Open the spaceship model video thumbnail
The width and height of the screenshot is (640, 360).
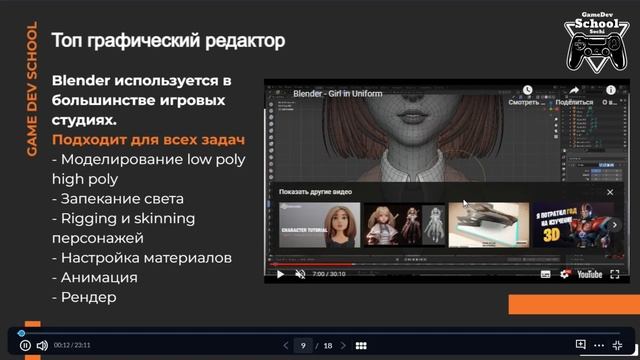tap(489, 225)
